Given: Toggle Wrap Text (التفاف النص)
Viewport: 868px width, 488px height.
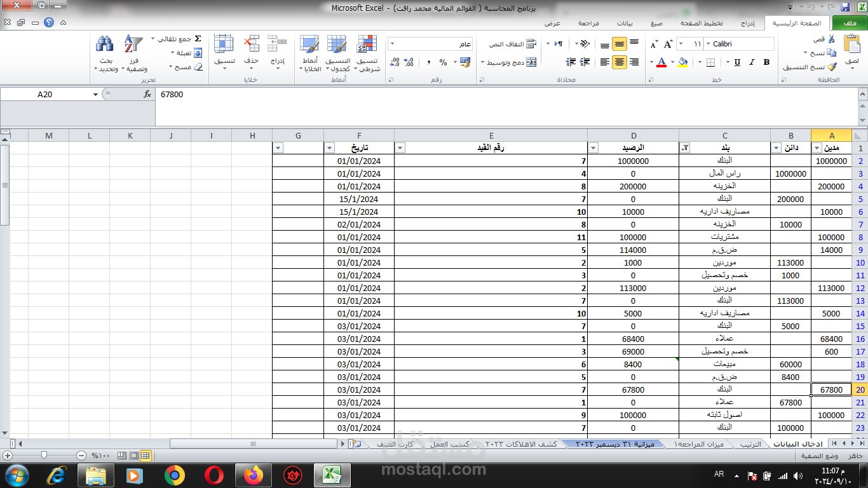Looking at the screenshot, I should 513,44.
